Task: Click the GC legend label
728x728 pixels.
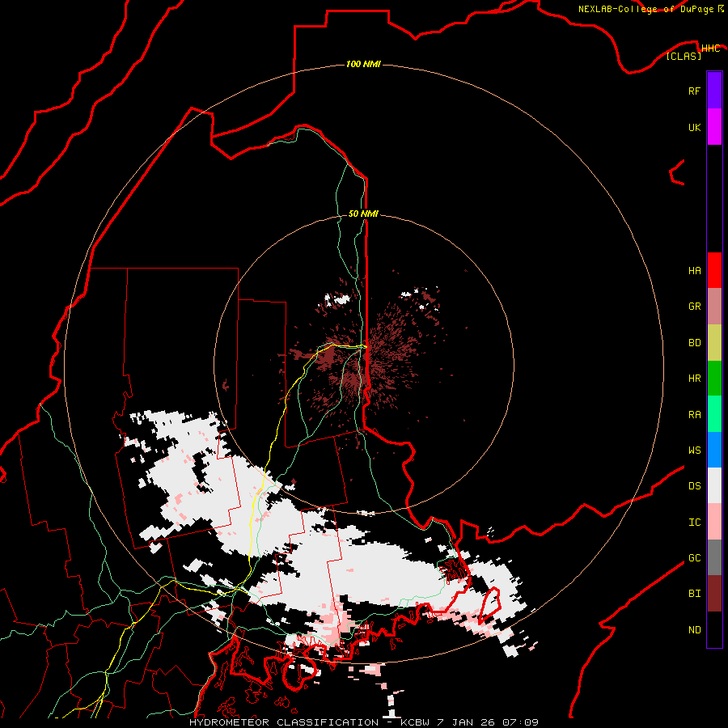Action: [694, 558]
